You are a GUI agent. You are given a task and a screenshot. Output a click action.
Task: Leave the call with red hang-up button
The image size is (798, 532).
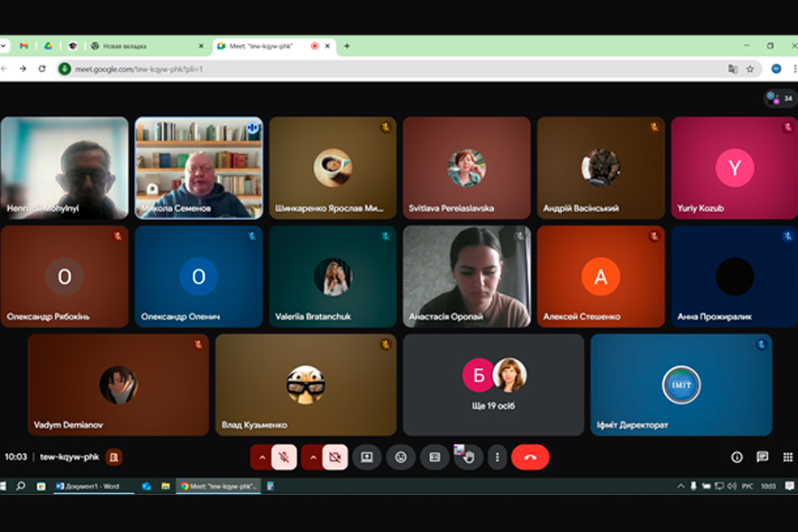point(530,458)
